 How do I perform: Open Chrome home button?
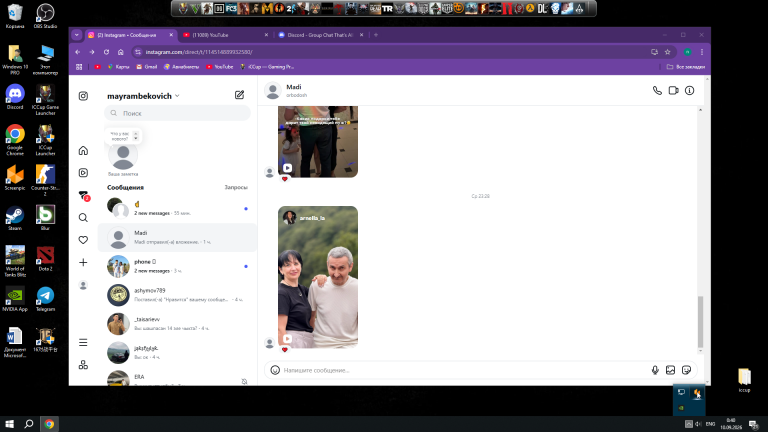(120, 52)
